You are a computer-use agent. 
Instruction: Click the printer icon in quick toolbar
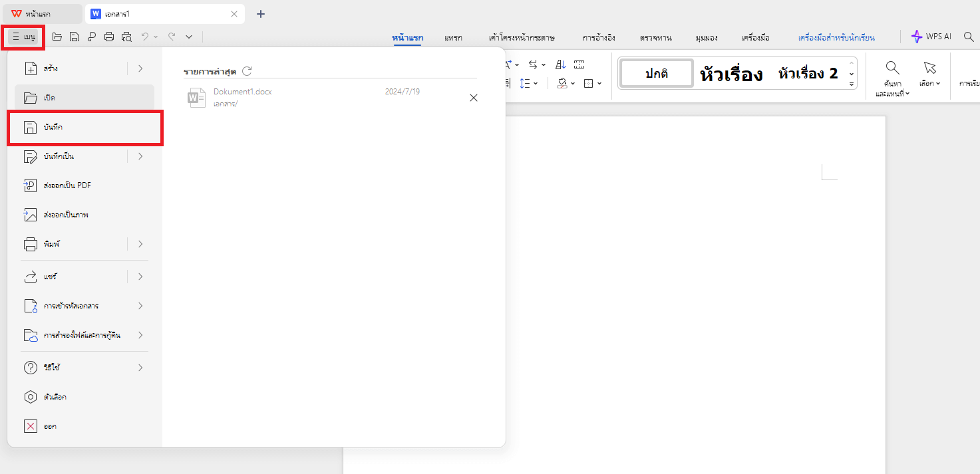pyautogui.click(x=109, y=37)
